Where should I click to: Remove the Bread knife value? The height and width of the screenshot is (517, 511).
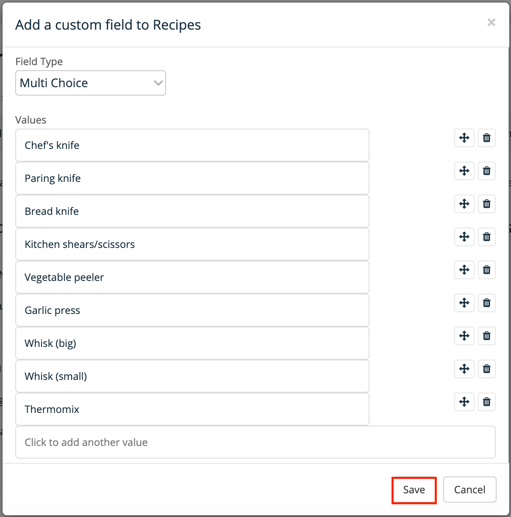487,204
